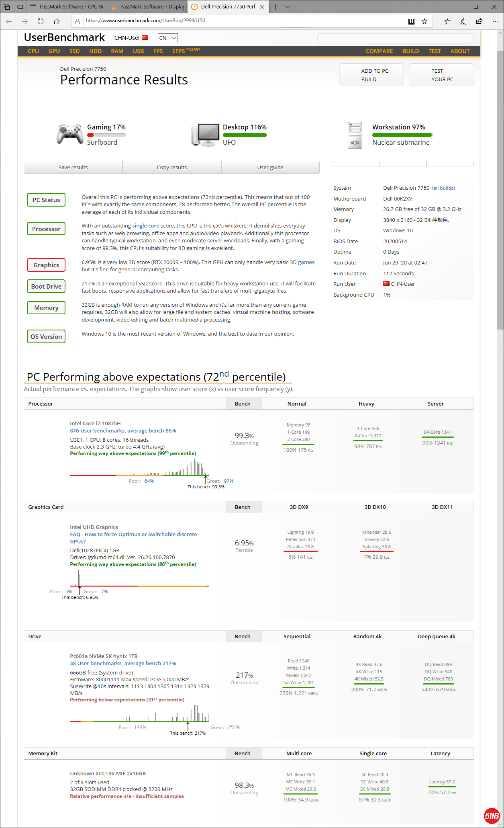The image size is (504, 828).
Task: Click the Gaming 17% progress bar
Action: pos(106,135)
